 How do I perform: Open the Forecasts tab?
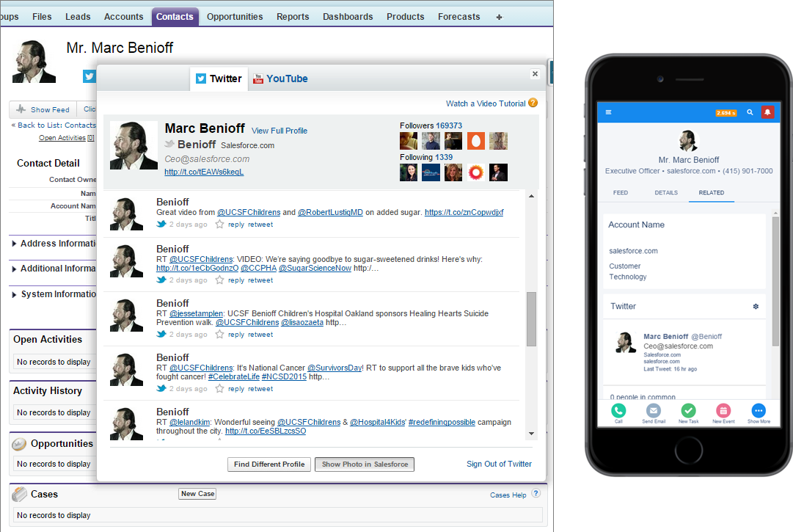[458, 17]
